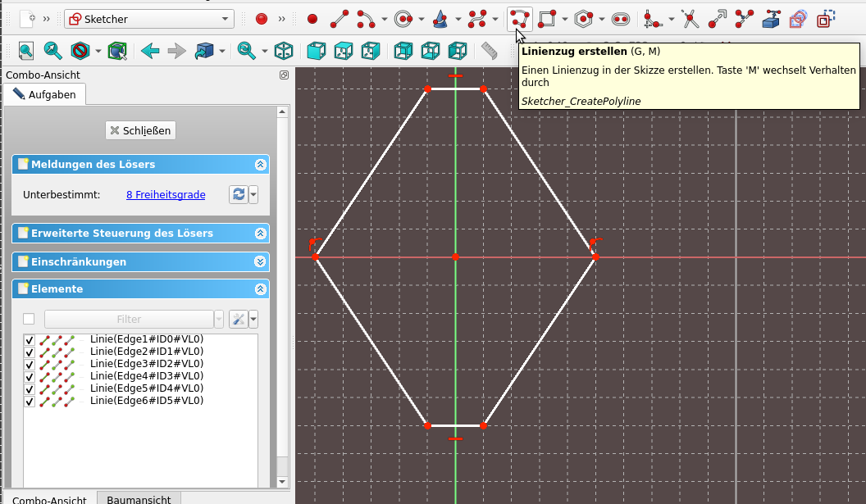866x504 pixels.
Task: Click the measure distance ruler icon
Action: [490, 51]
